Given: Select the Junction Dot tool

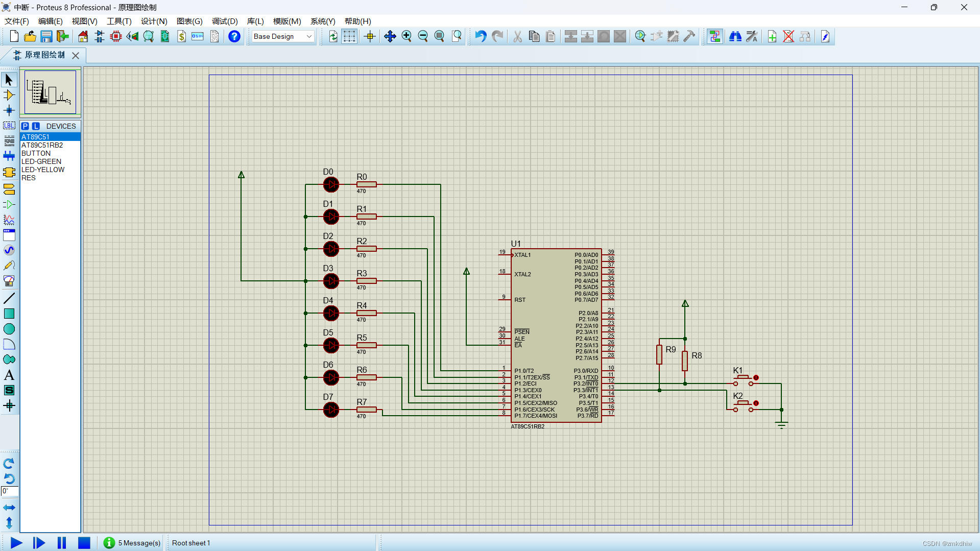Looking at the screenshot, I should (x=9, y=110).
